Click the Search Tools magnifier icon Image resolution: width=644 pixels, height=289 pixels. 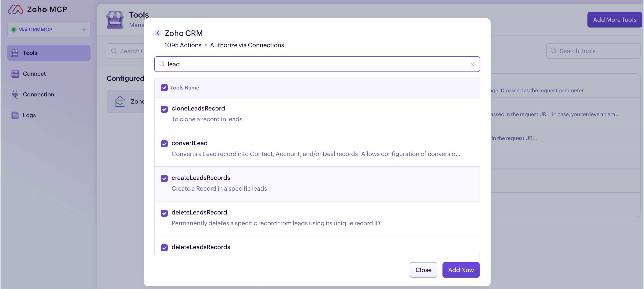pyautogui.click(x=553, y=50)
